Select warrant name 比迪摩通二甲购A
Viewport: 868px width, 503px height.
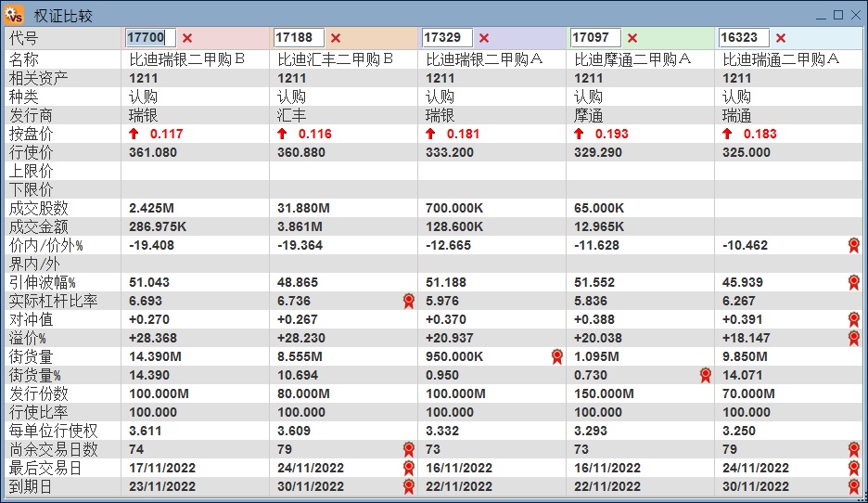point(632,59)
